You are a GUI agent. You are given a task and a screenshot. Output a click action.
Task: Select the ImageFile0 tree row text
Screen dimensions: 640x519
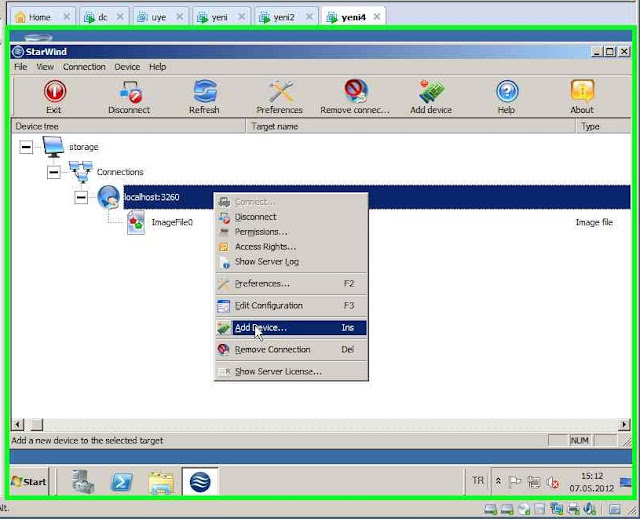point(172,222)
